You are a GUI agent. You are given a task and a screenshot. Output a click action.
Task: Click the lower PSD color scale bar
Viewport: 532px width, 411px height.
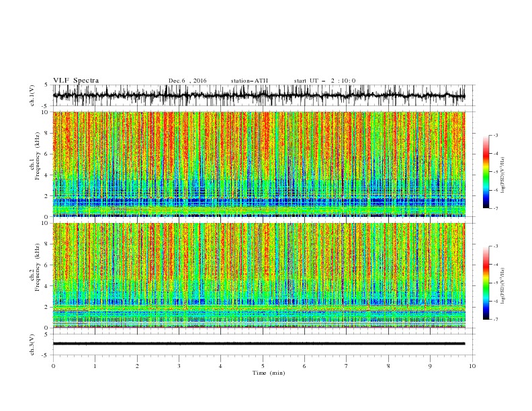click(x=486, y=283)
